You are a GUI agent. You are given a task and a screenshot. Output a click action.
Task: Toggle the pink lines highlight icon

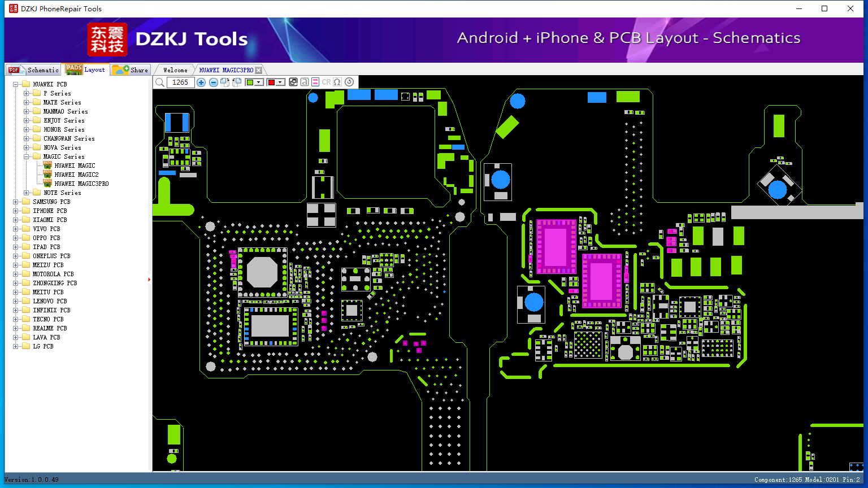coord(315,82)
